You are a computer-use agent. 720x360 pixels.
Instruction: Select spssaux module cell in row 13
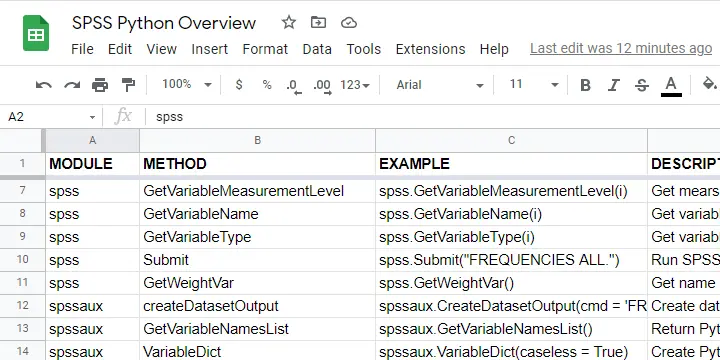(92, 329)
